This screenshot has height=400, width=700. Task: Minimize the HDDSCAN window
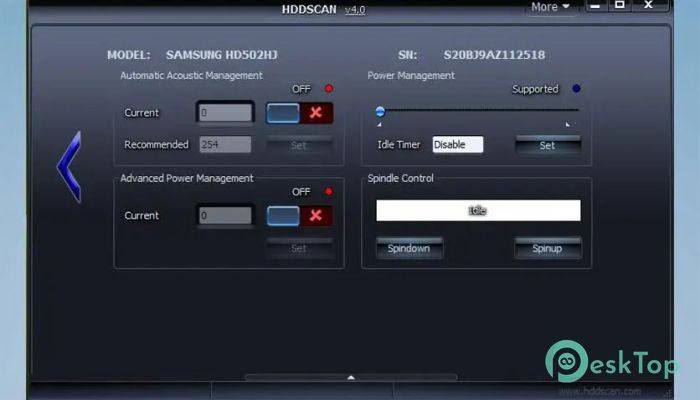595,5
